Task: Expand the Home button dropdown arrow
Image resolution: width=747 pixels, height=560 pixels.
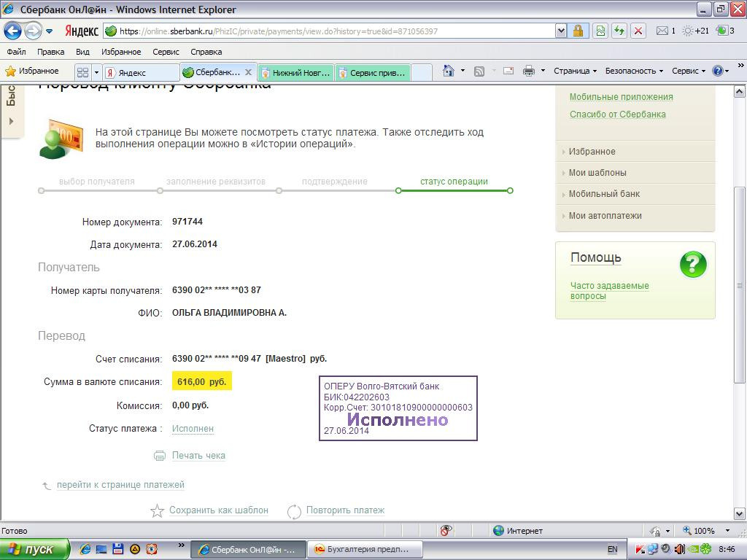Action: (x=462, y=71)
